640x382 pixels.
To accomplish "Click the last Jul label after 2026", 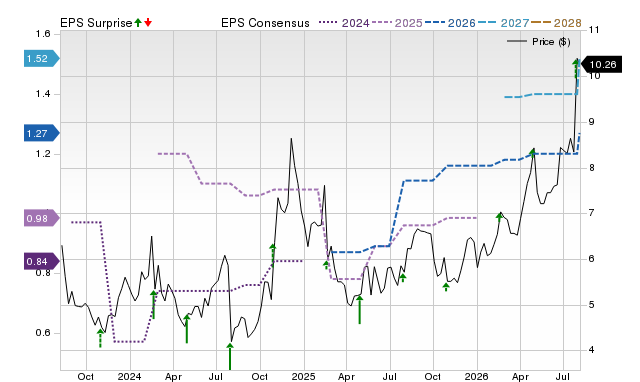I will click(x=563, y=376).
